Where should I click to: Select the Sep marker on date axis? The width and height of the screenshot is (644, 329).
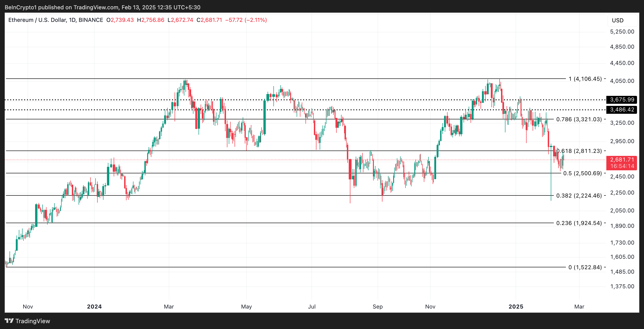coord(378,306)
